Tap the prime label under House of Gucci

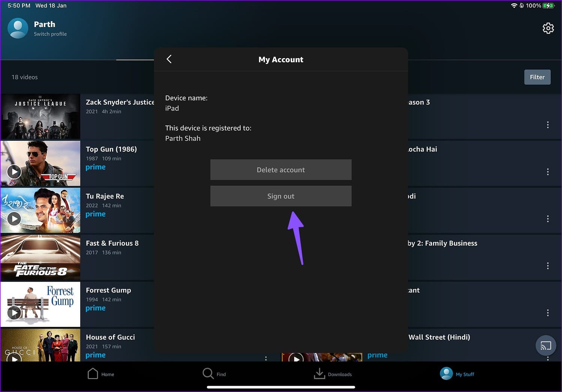(96, 355)
